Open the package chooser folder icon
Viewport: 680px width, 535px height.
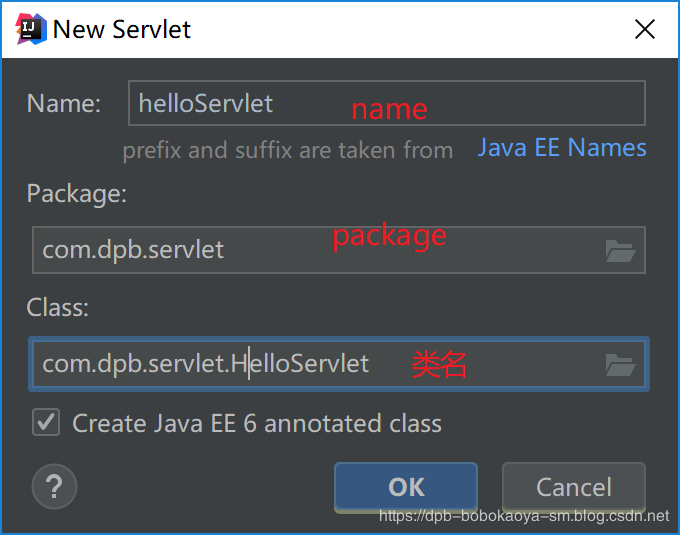pyautogui.click(x=620, y=251)
